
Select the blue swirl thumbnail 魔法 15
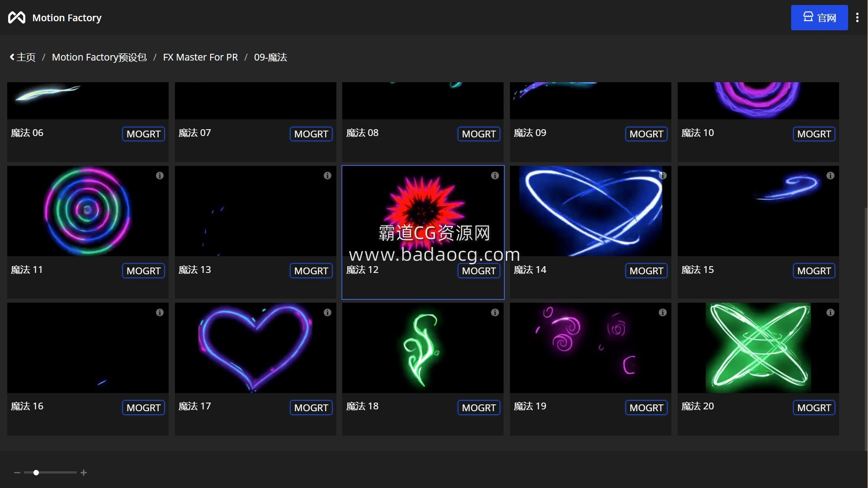pyautogui.click(x=758, y=211)
